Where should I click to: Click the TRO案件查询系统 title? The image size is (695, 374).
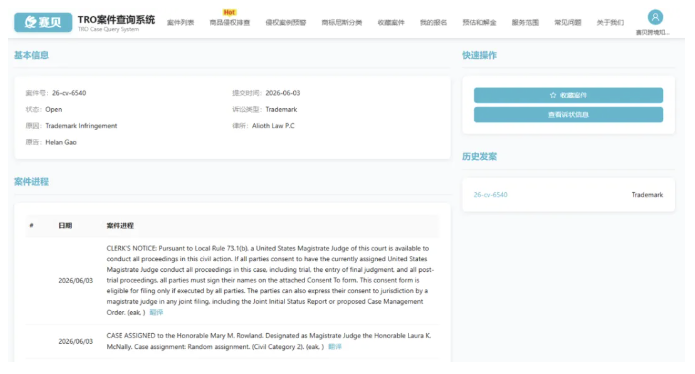click(x=117, y=19)
